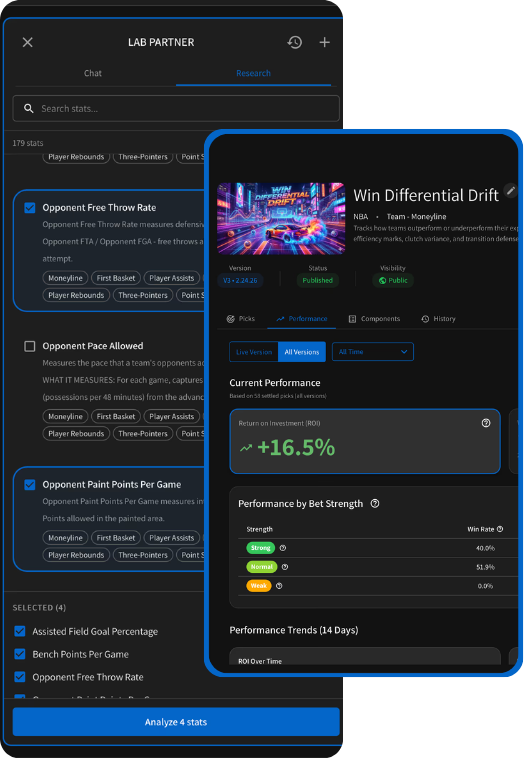Open the History tab
Screen dimensions: 524x759
point(438,319)
